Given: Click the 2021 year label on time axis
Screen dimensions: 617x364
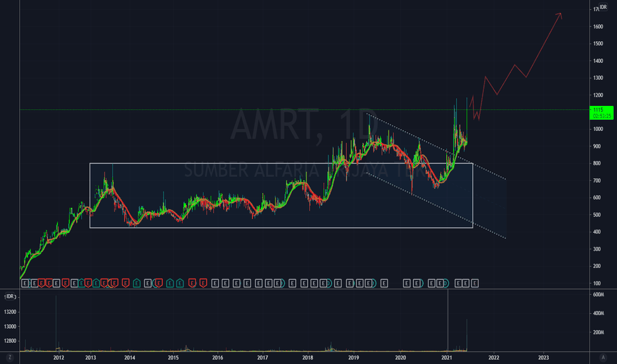Looking at the screenshot, I should (x=447, y=357).
